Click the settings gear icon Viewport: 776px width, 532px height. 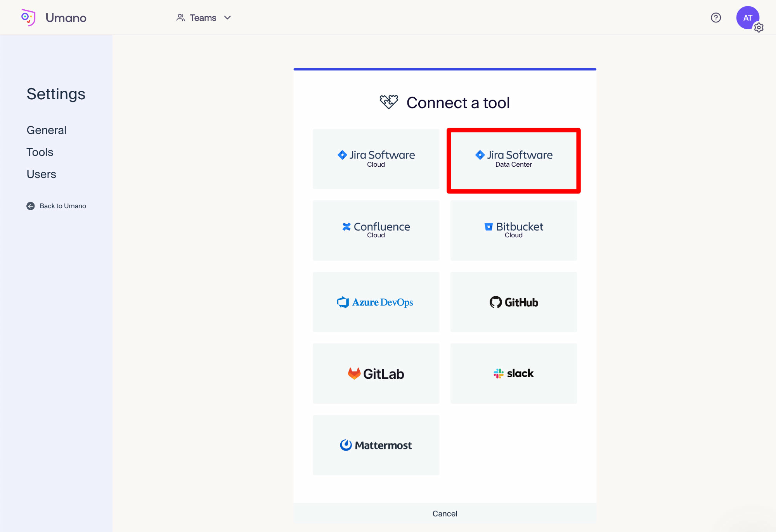click(x=759, y=28)
